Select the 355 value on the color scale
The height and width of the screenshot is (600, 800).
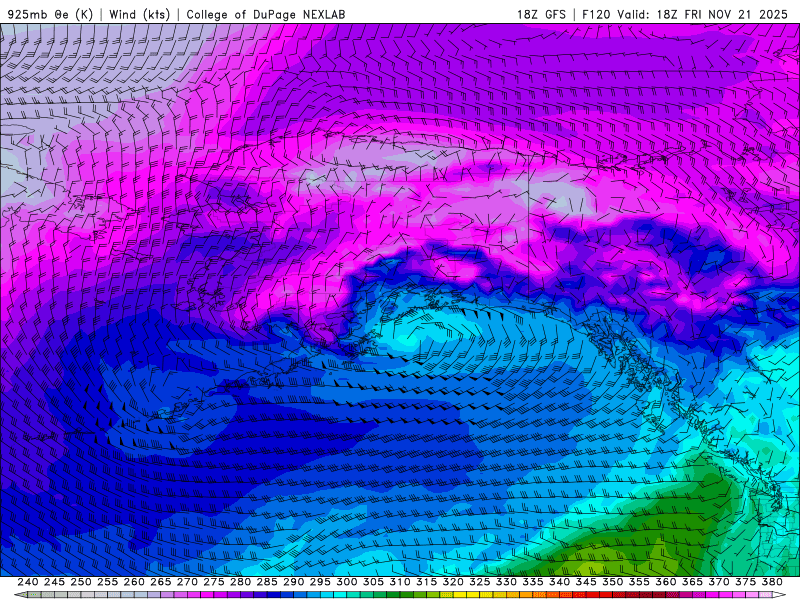tap(639, 582)
